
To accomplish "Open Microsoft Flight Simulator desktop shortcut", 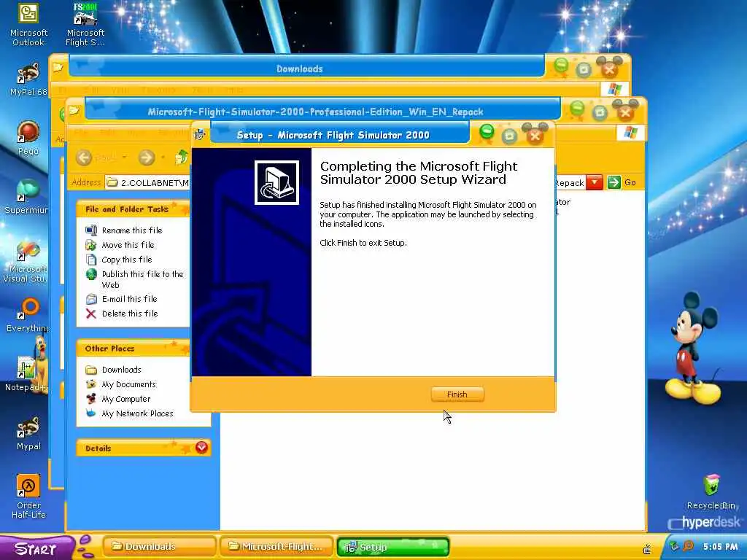I will tap(85, 25).
